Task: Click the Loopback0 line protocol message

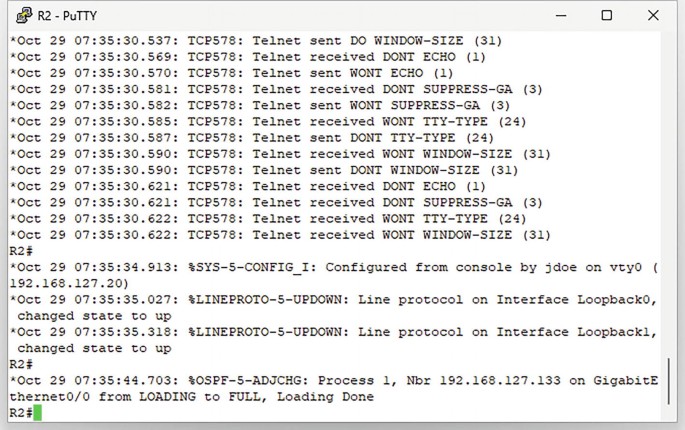Action: [333, 308]
